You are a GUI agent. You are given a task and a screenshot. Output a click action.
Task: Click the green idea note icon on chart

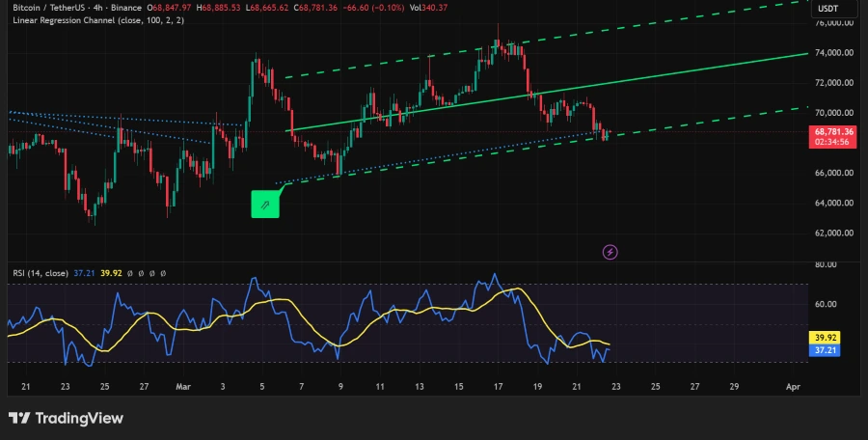(265, 204)
